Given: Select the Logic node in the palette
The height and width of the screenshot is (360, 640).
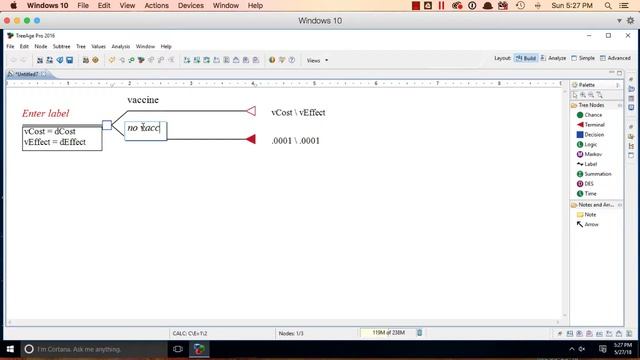Looking at the screenshot, I should coord(587,144).
